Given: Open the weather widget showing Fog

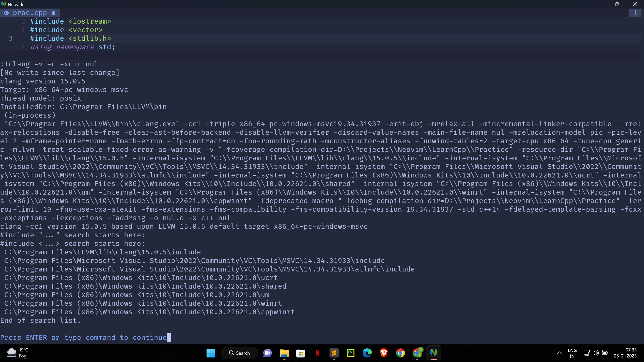Looking at the screenshot, I should [18, 353].
